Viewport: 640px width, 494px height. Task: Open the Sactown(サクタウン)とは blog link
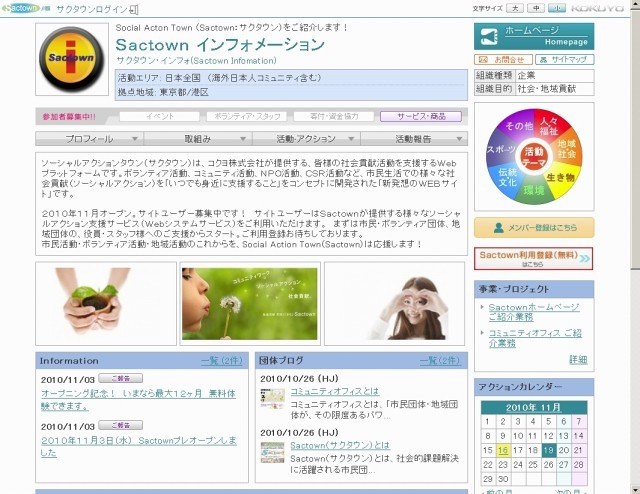pos(340,445)
